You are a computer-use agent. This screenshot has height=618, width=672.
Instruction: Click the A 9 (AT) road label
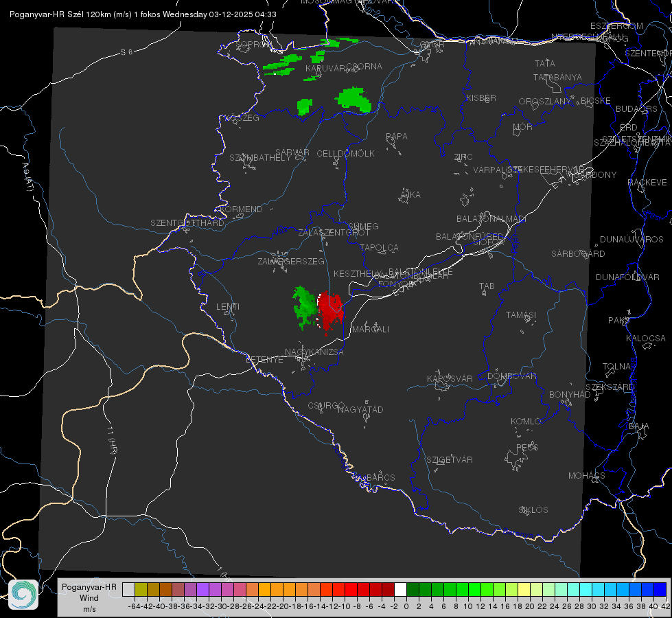pos(27,177)
